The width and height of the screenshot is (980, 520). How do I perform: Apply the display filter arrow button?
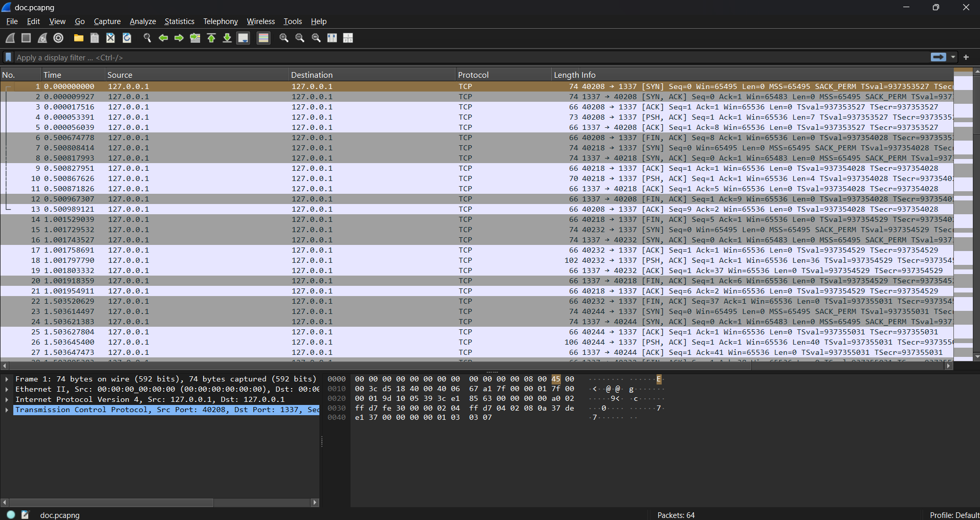pyautogui.click(x=938, y=57)
